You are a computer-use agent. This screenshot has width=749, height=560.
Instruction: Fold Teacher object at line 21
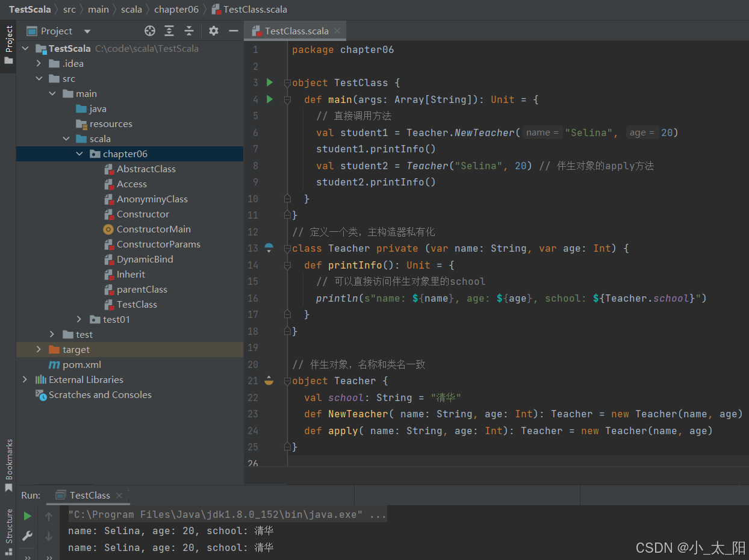point(287,381)
